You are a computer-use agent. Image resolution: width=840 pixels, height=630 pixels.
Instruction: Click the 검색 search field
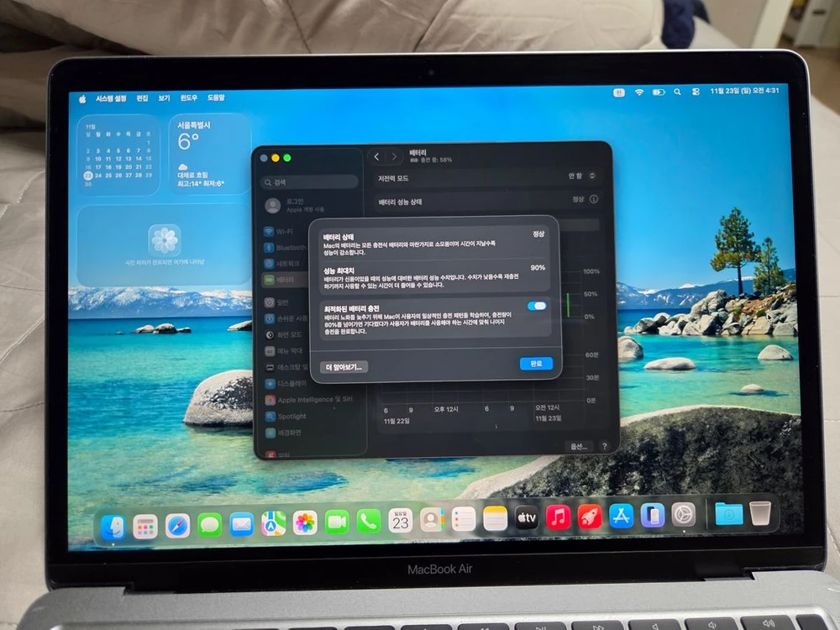click(310, 182)
